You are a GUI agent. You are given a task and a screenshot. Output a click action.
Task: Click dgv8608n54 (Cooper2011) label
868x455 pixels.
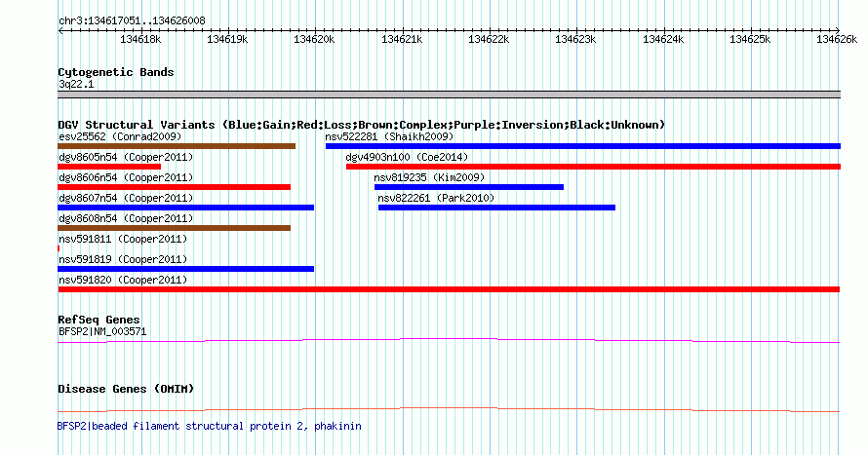[x=126, y=218]
